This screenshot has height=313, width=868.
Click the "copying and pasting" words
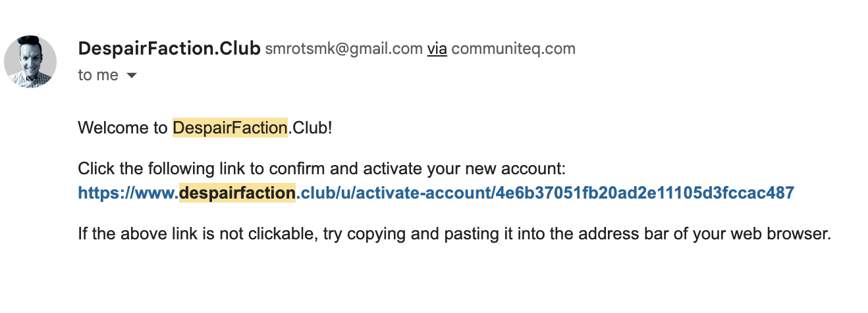(420, 233)
